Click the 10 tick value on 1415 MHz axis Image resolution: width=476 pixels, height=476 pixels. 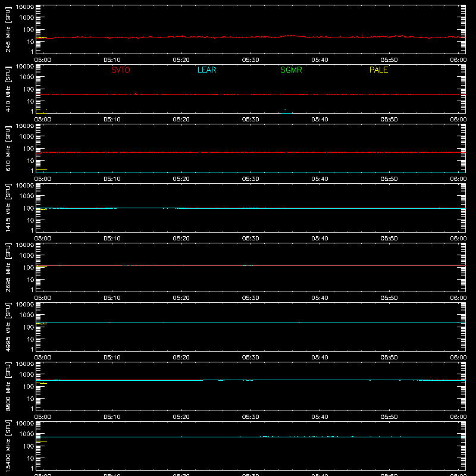30,220
